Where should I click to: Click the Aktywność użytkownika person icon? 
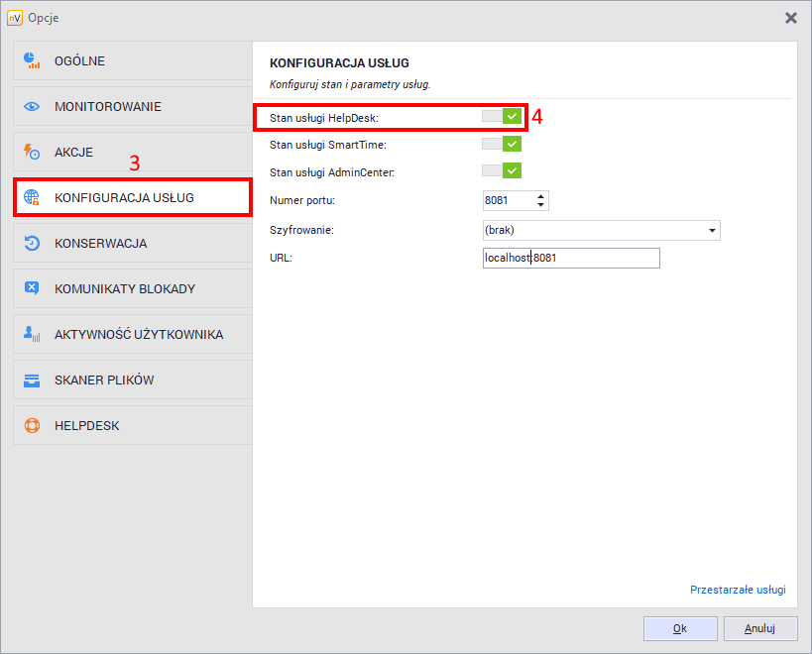coord(32,334)
